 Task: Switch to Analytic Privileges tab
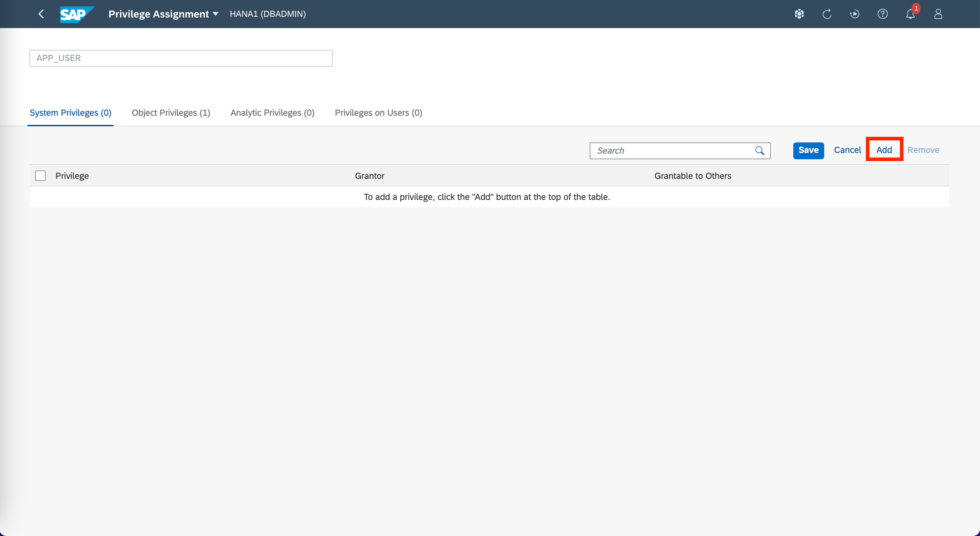click(272, 113)
